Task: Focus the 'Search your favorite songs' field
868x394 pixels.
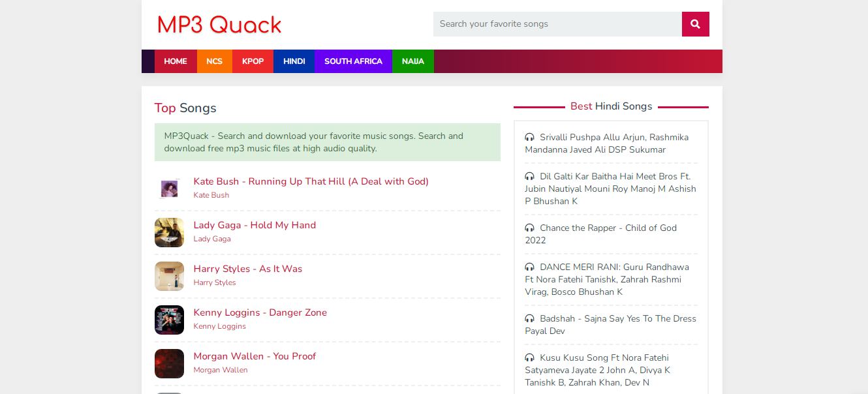Action: coord(557,24)
